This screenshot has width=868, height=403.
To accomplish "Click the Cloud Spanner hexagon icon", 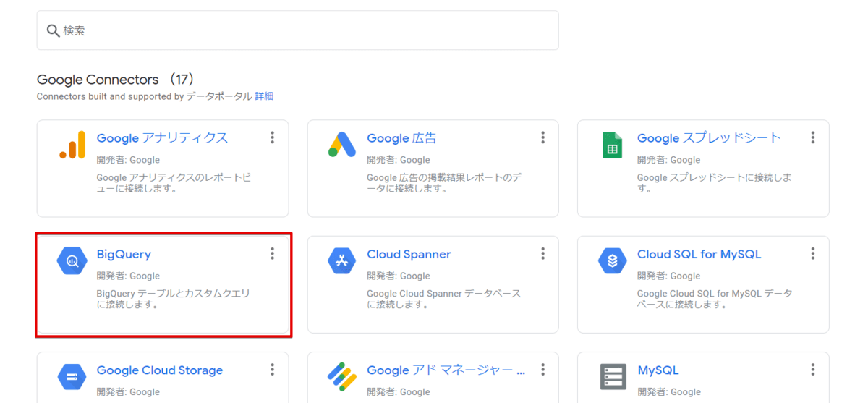I will click(342, 261).
